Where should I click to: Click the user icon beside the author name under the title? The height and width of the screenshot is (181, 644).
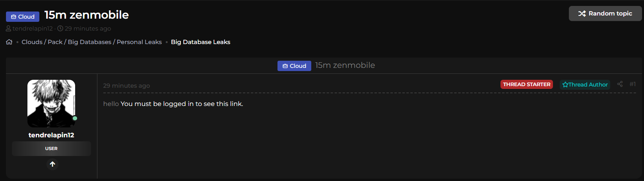point(9,29)
